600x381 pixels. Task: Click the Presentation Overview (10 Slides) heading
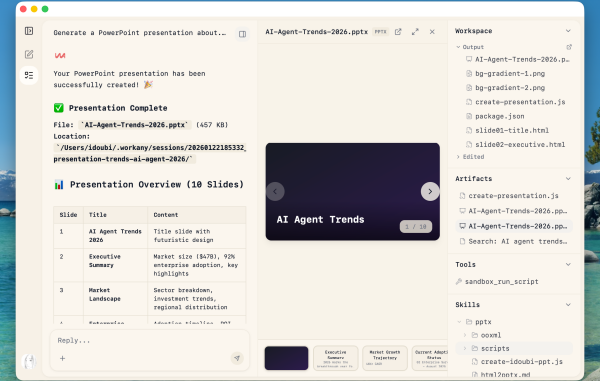[x=157, y=184]
